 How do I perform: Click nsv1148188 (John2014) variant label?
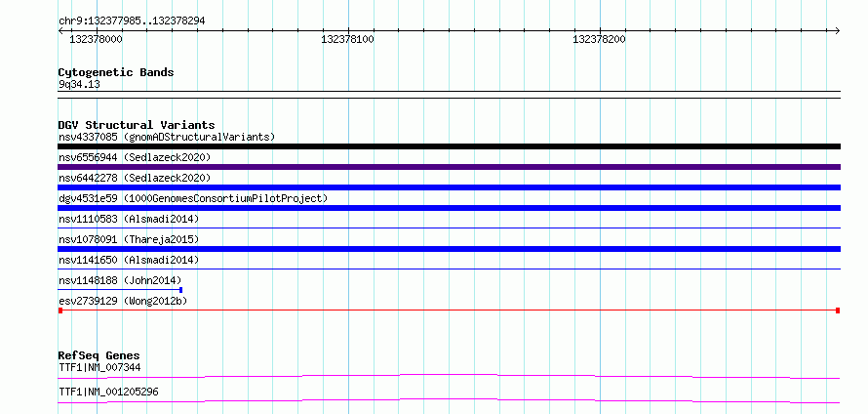click(120, 280)
